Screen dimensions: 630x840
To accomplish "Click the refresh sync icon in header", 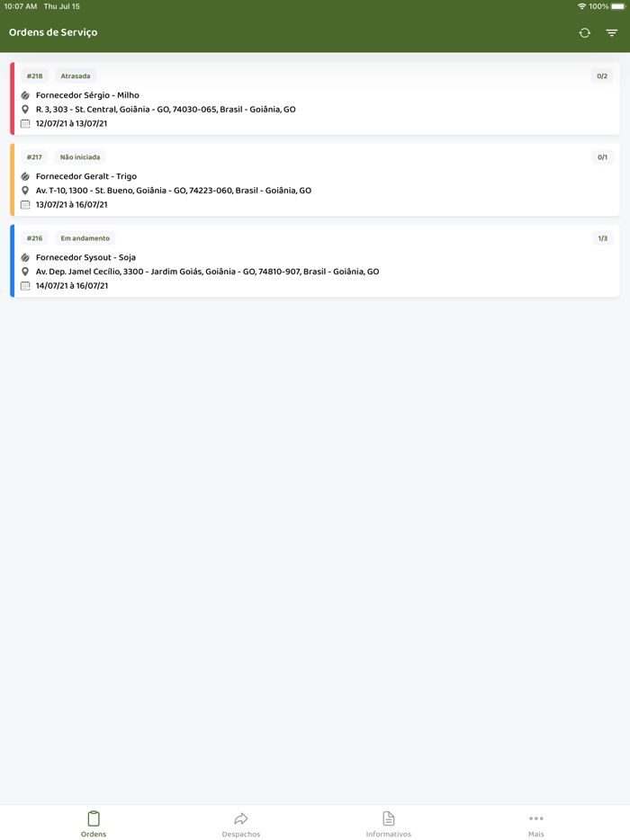I will [585, 33].
